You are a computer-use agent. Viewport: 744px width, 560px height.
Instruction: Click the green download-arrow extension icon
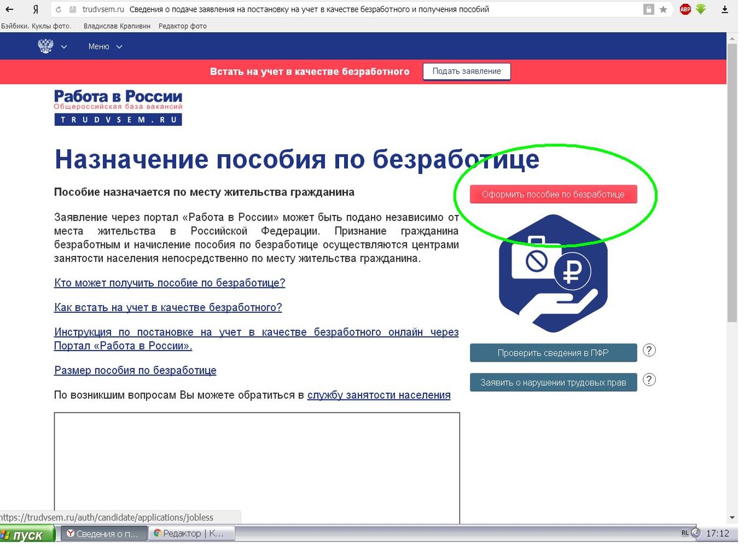701,9
